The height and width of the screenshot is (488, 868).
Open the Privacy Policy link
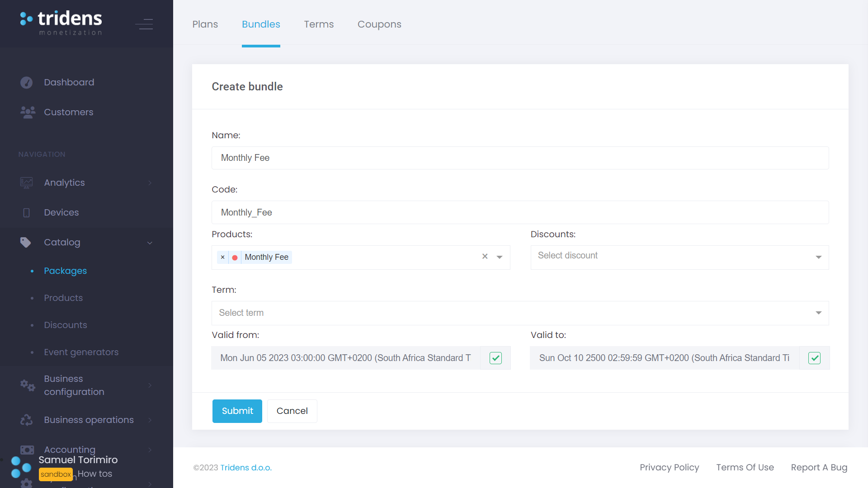pos(669,467)
